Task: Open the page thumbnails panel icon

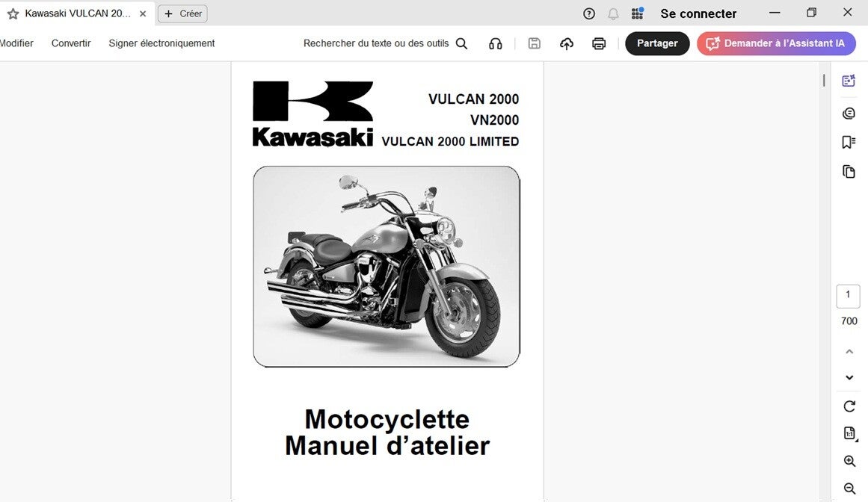Action: pyautogui.click(x=849, y=171)
